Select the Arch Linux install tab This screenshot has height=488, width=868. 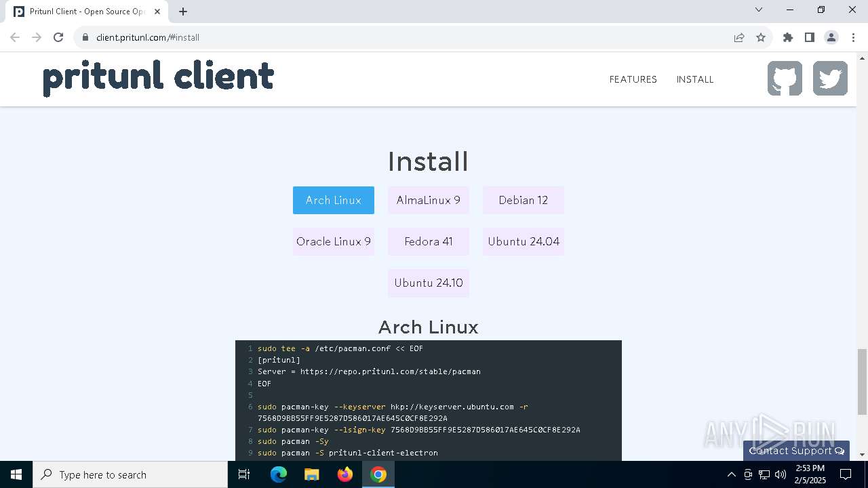(x=334, y=200)
